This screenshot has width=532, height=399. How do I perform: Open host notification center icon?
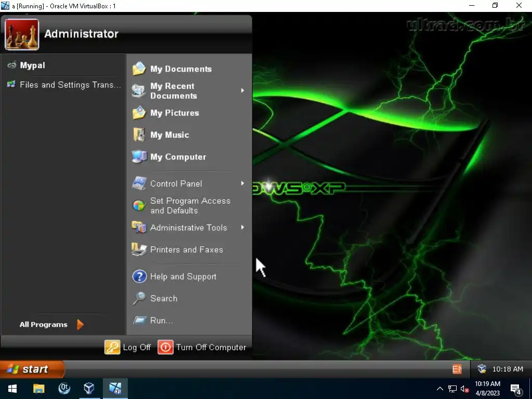click(516, 389)
